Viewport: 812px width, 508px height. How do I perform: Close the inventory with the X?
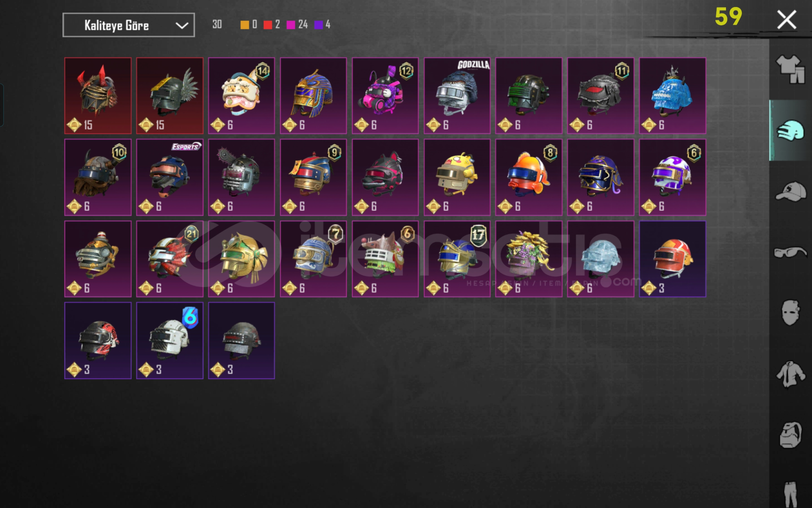[x=786, y=20]
